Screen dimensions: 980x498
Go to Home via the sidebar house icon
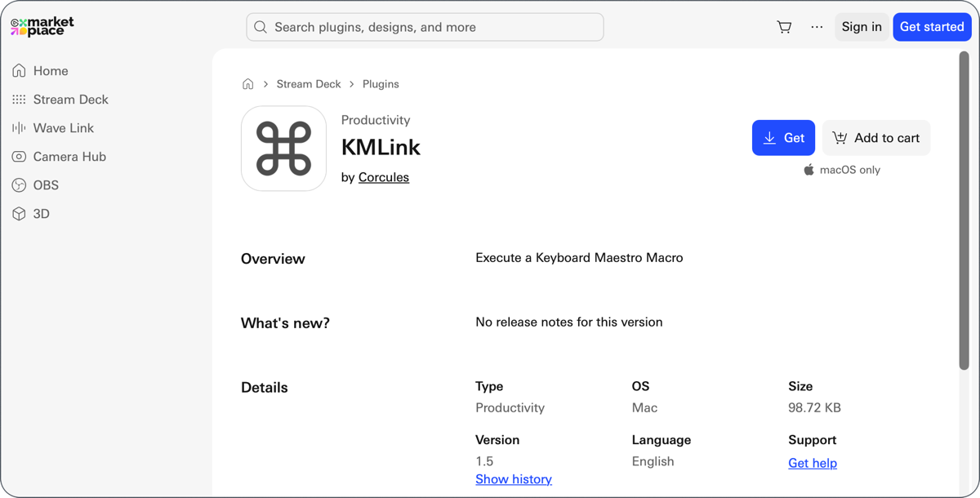18,70
